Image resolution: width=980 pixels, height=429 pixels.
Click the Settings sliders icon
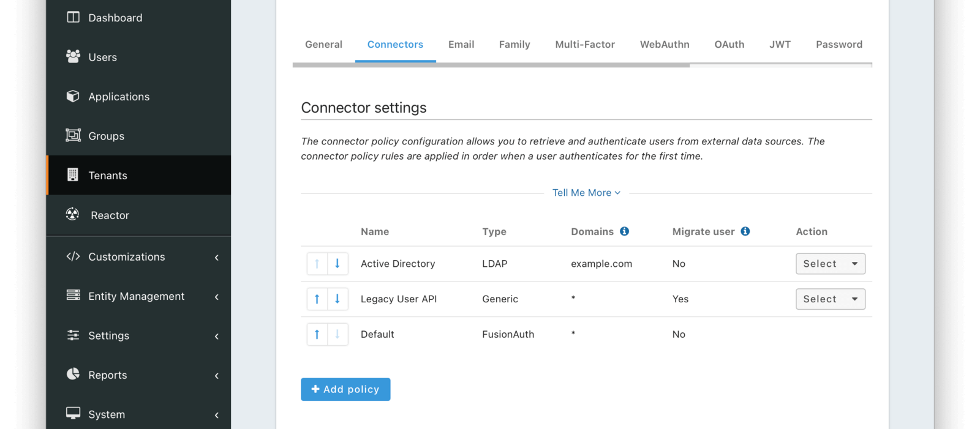(73, 335)
